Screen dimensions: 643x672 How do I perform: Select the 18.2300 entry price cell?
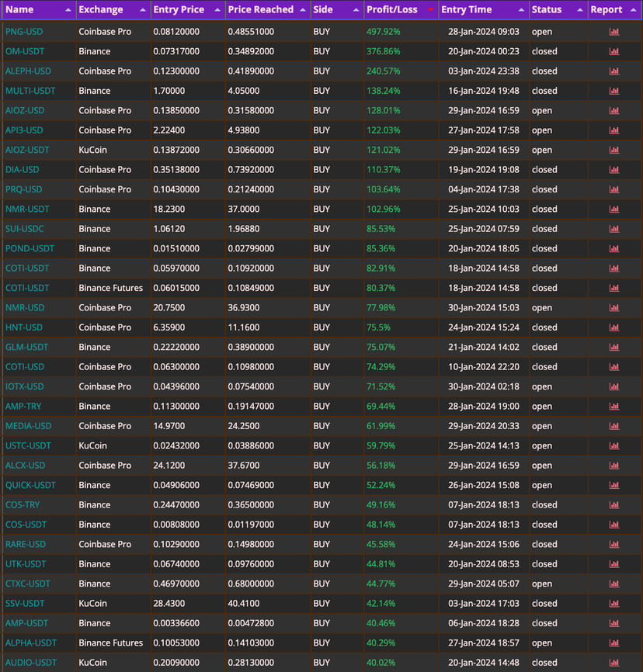click(x=169, y=210)
